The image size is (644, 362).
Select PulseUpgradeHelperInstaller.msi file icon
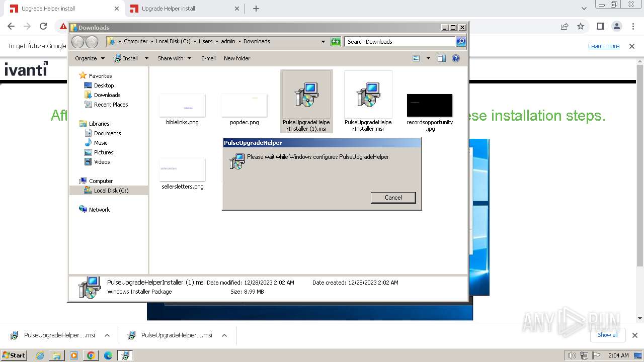(368, 95)
